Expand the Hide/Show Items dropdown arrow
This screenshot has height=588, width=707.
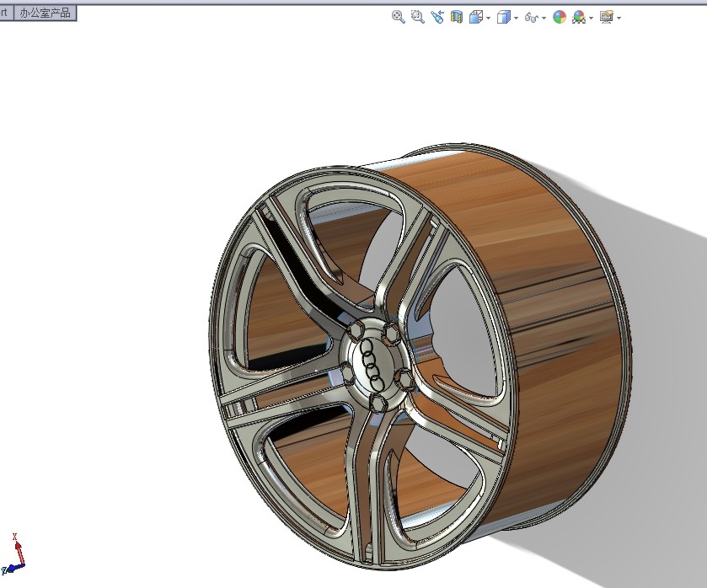pyautogui.click(x=544, y=18)
